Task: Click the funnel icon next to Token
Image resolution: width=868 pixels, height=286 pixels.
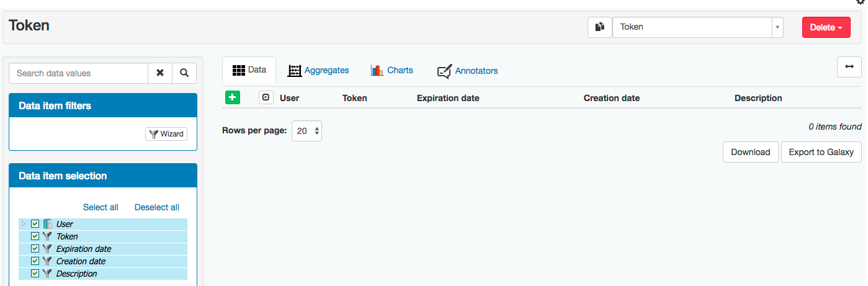Action: pos(47,236)
